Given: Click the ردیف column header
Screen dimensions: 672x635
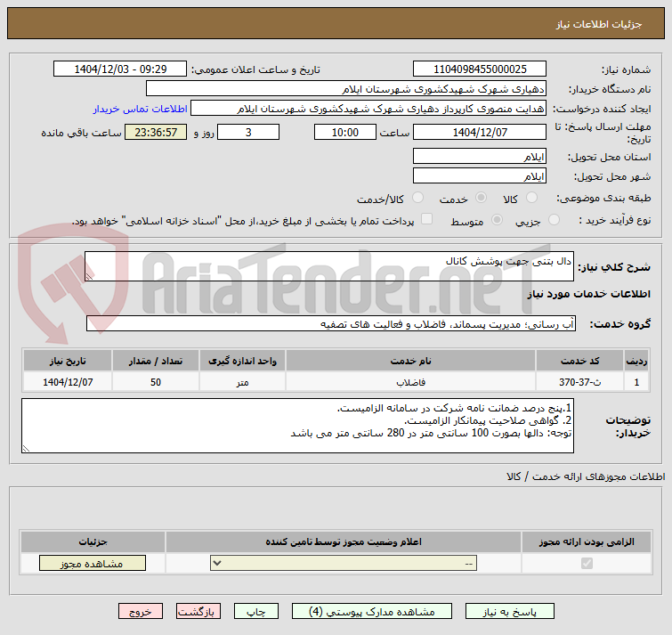Looking at the screenshot, I should pos(636,361).
